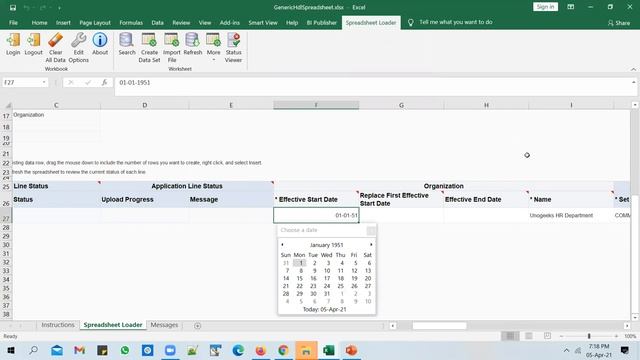Open WhatsApp from the taskbar
The image size is (640, 360).
coord(125,350)
